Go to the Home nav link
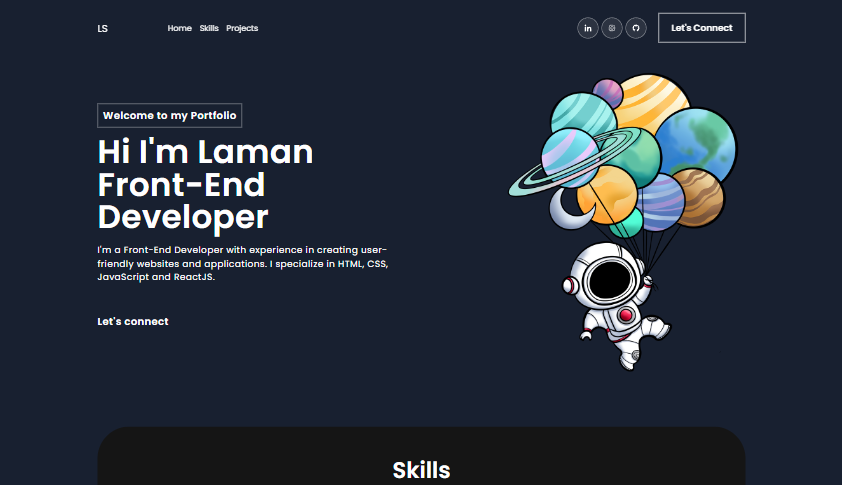This screenshot has width=842, height=485. point(179,28)
